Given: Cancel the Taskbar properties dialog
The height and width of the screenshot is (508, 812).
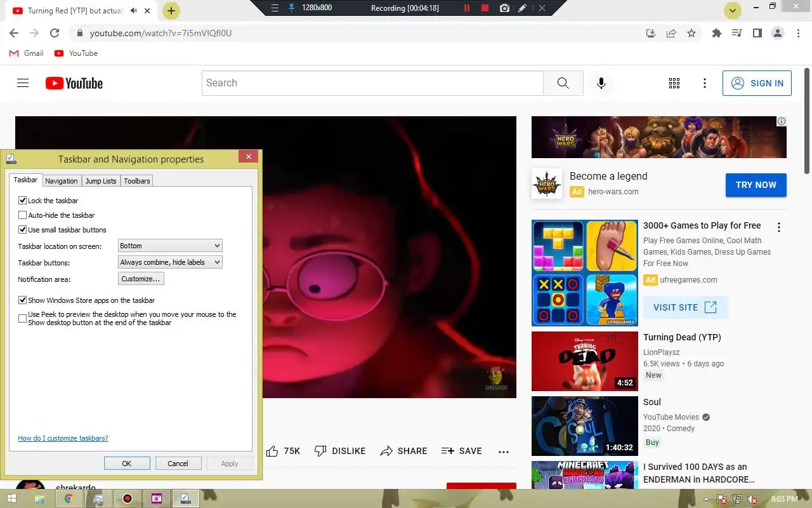Looking at the screenshot, I should (x=178, y=464).
